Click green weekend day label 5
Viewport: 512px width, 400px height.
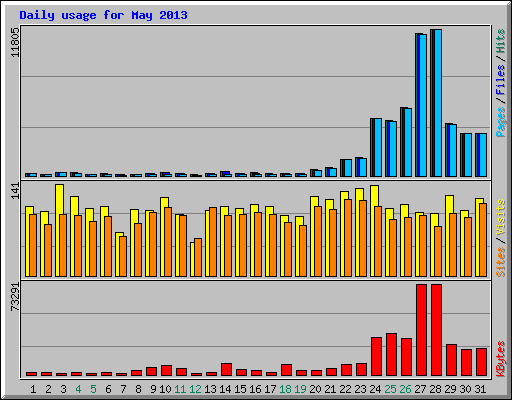pos(93,389)
